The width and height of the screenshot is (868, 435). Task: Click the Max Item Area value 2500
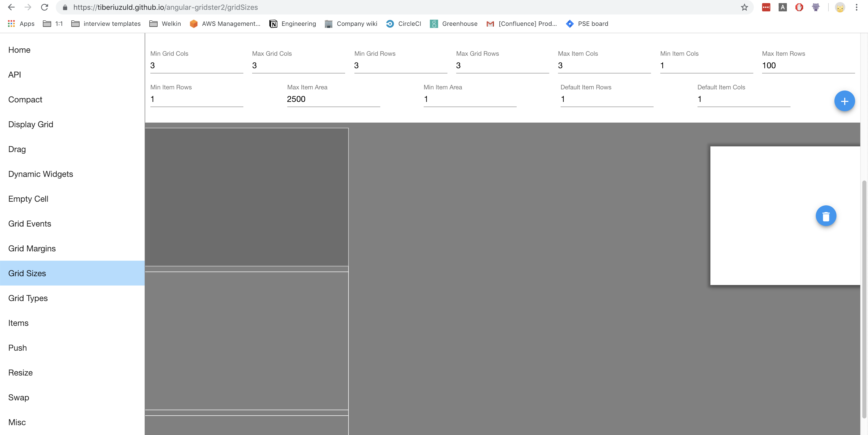(x=333, y=99)
